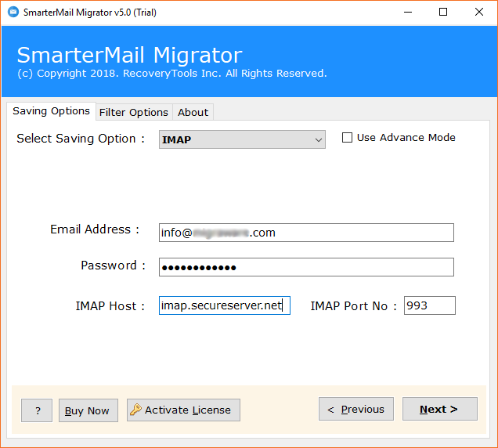
Task: Click the SmarterMail Migrator app icon in title bar
Action: (x=13, y=13)
